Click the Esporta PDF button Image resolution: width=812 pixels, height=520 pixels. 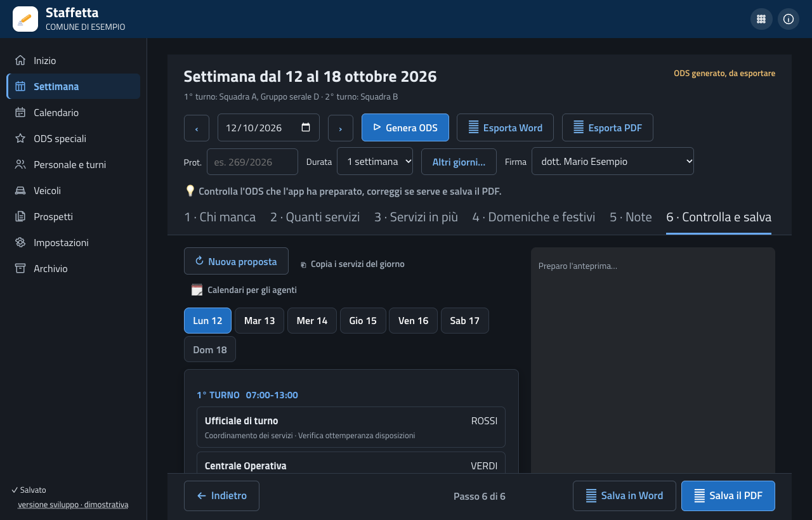608,127
